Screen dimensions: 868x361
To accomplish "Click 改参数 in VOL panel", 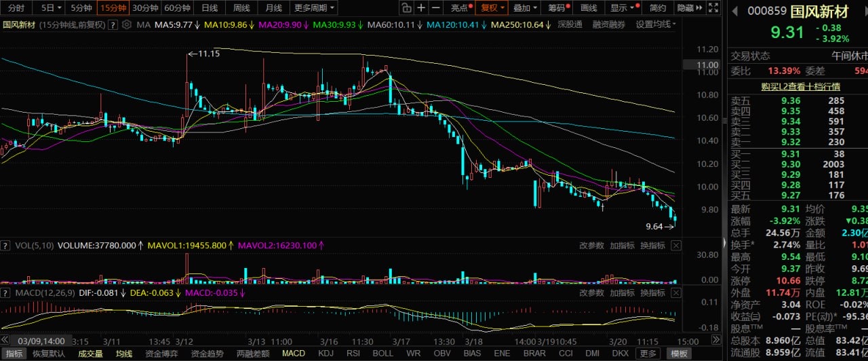I will pos(591,245).
